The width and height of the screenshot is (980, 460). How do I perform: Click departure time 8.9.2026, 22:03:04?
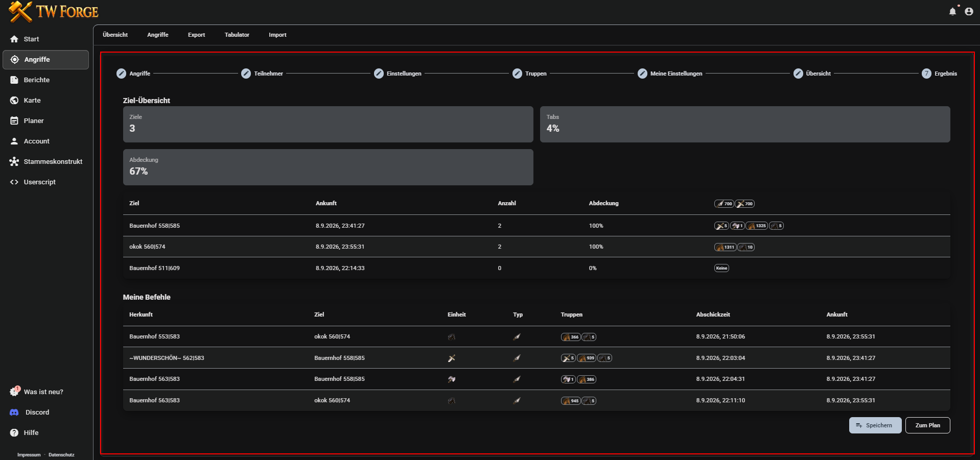click(x=720, y=358)
